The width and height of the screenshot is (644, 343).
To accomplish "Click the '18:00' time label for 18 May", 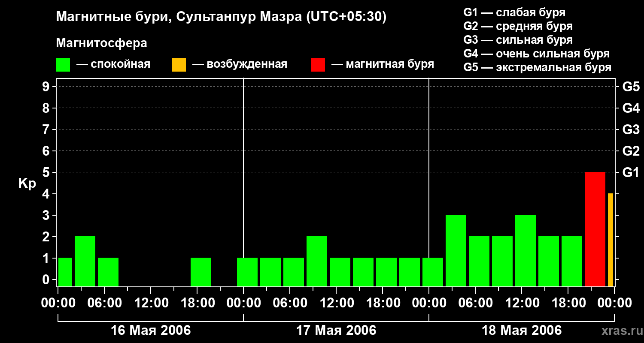I will point(568,303).
